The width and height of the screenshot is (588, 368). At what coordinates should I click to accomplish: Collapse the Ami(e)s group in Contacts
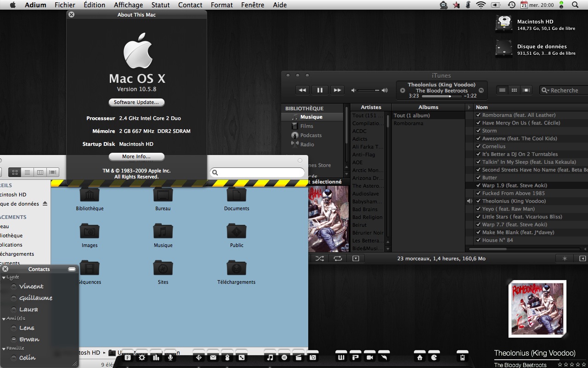pyautogui.click(x=4, y=318)
